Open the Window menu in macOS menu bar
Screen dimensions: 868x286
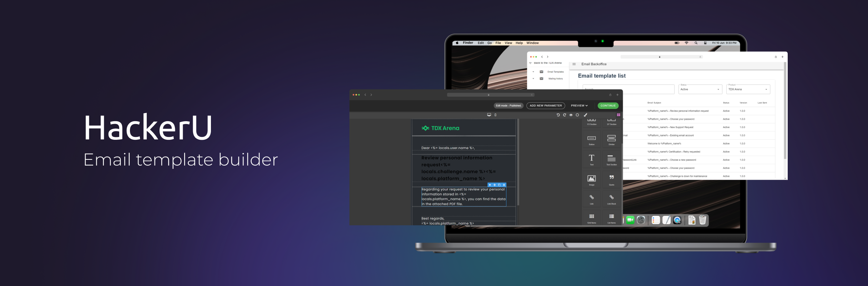point(533,43)
